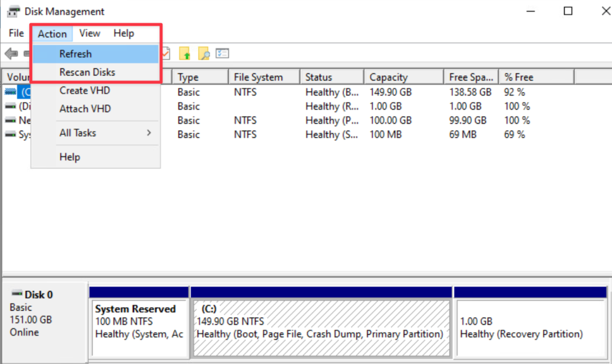Select the C: volume icon in list
Viewport: 612px width, 364px height.
[x=10, y=92]
